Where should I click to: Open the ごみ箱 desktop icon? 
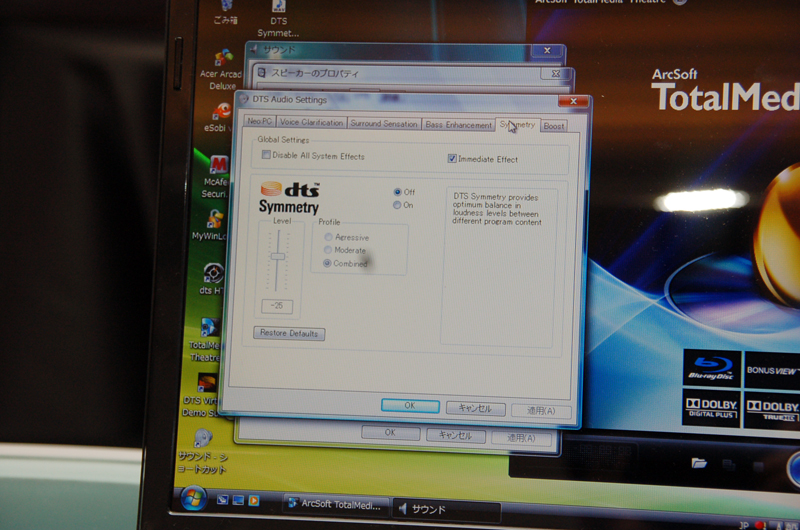[x=226, y=12]
